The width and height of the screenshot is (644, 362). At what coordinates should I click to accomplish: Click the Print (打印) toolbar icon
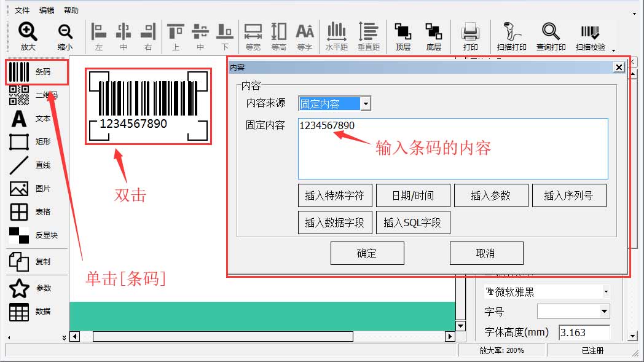(470, 32)
